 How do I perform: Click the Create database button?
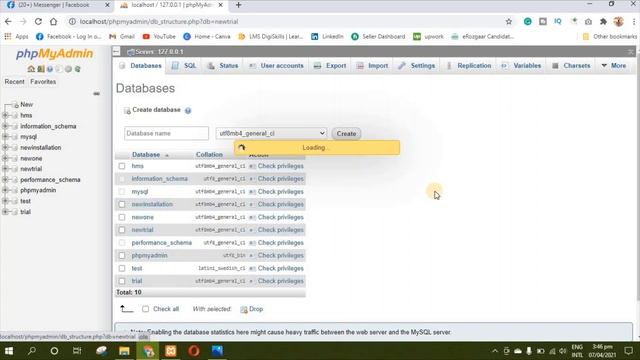346,133
